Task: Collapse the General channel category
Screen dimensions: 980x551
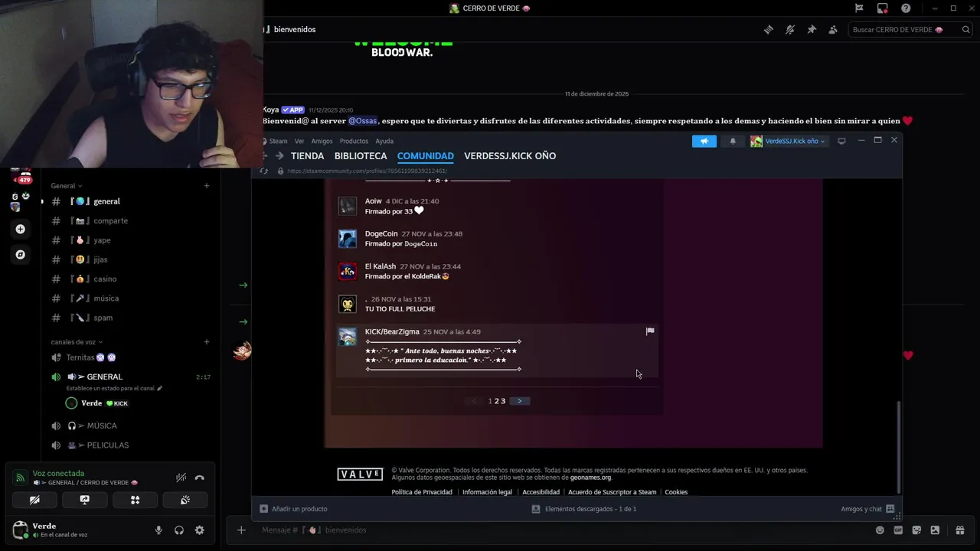Action: [x=66, y=186]
